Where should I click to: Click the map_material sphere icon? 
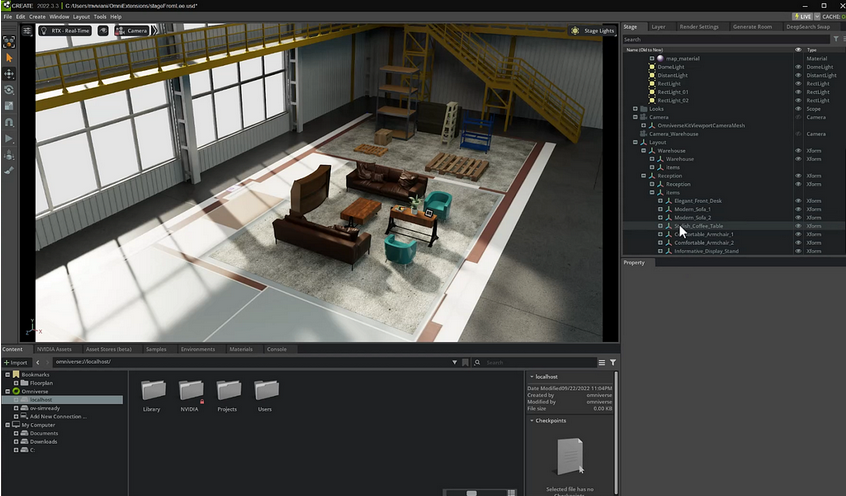click(x=660, y=58)
